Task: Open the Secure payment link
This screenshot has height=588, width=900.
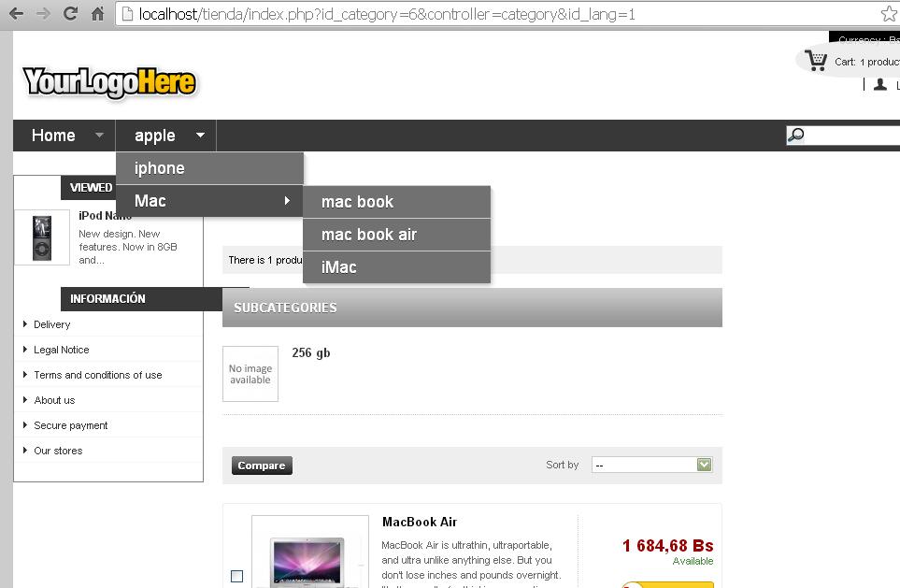Action: click(71, 425)
